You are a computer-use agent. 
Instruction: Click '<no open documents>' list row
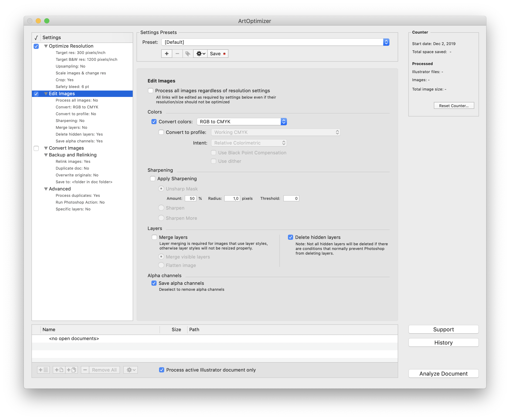[x=215, y=338]
